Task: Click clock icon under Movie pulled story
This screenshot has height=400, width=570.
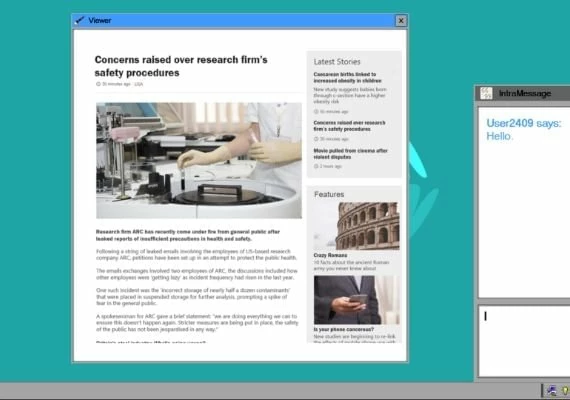Action: [x=316, y=166]
